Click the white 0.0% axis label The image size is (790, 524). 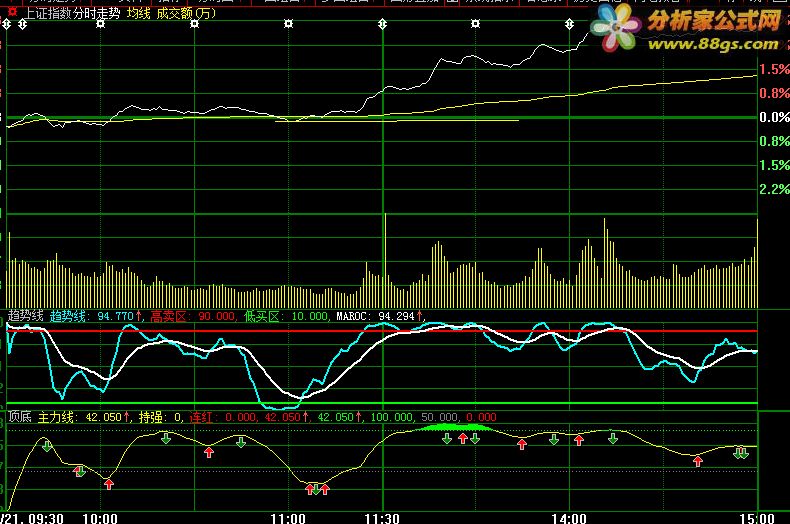click(x=774, y=117)
